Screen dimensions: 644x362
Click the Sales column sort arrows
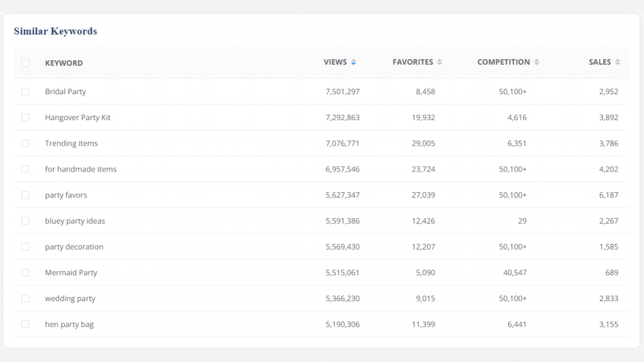618,62
